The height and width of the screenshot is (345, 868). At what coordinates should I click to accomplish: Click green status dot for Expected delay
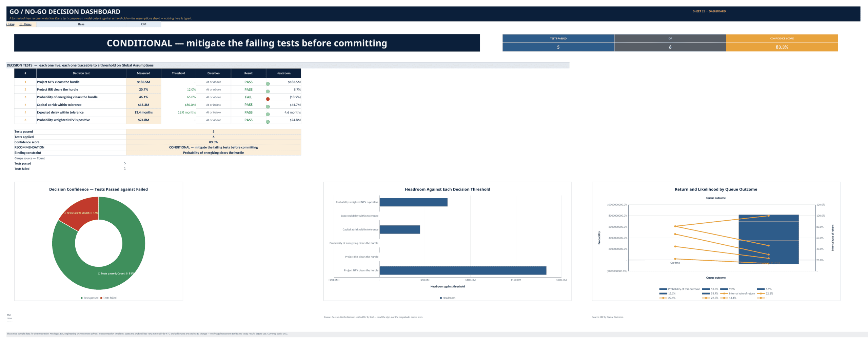pos(268,114)
